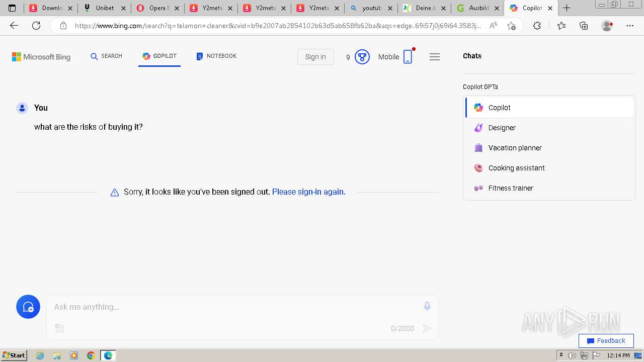Screen dimensions: 644x362
Task: Add an image to the message
Action: [x=59, y=328]
